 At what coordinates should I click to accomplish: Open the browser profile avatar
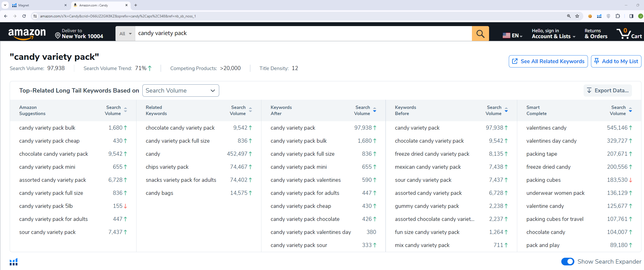coord(640,16)
